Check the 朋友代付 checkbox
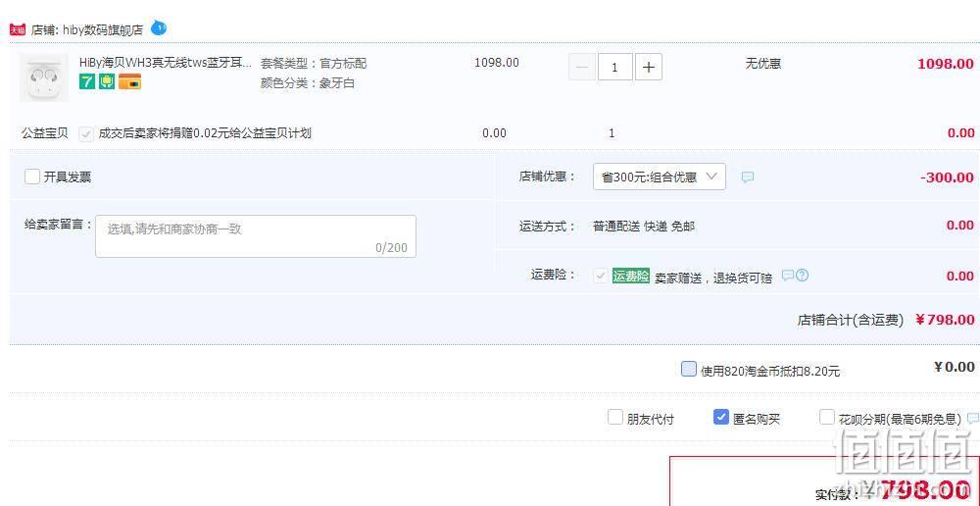This screenshot has height=506, width=980. (x=615, y=417)
